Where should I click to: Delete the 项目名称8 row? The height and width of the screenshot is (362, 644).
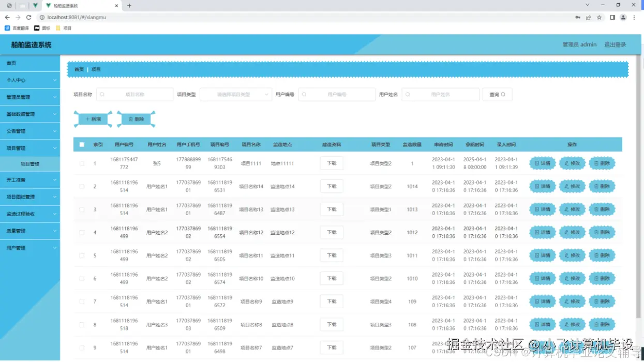coord(602,324)
